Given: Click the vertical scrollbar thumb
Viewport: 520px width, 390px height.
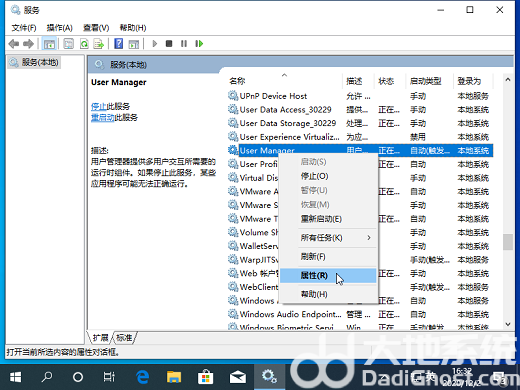Looking at the screenshot, I should (x=508, y=242).
